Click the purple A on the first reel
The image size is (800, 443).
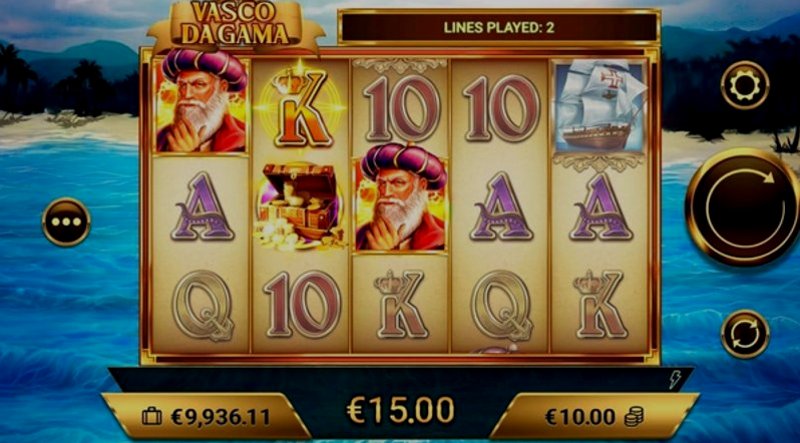pyautogui.click(x=203, y=207)
